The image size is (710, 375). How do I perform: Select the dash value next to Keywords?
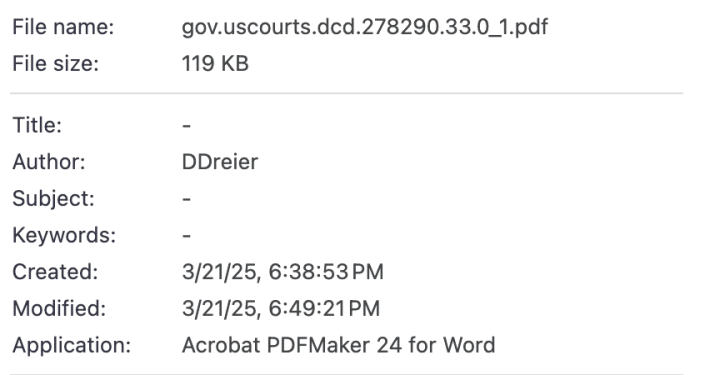click(187, 236)
